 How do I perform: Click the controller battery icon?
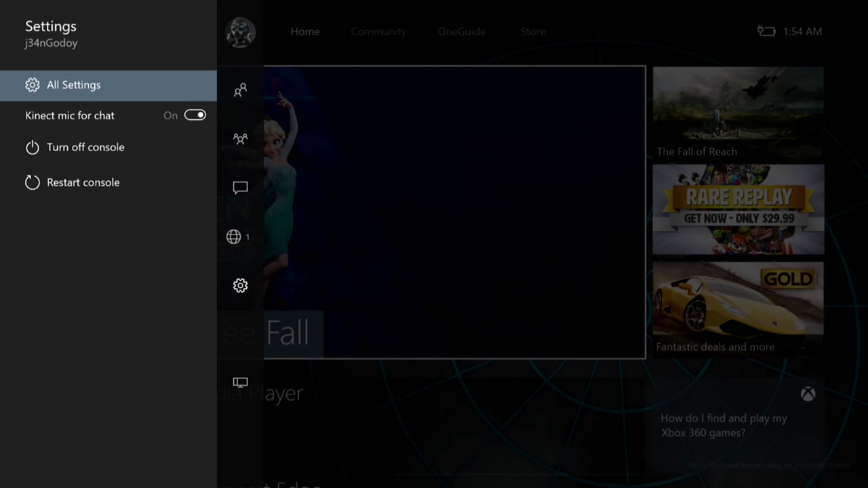[766, 31]
